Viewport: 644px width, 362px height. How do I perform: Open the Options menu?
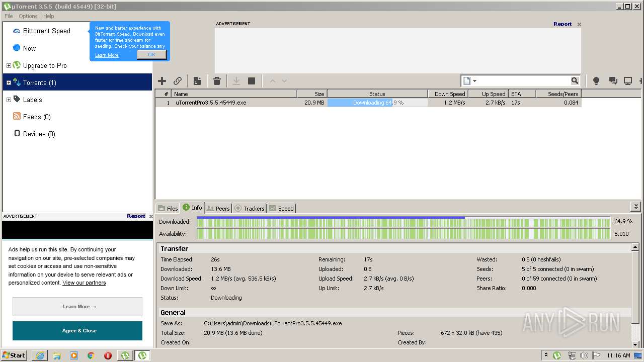(28, 16)
